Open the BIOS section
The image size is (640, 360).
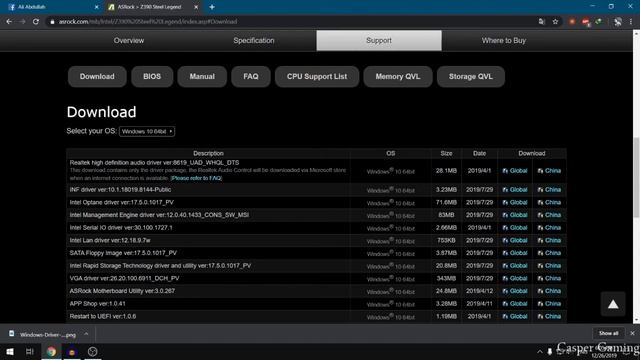[x=152, y=76]
